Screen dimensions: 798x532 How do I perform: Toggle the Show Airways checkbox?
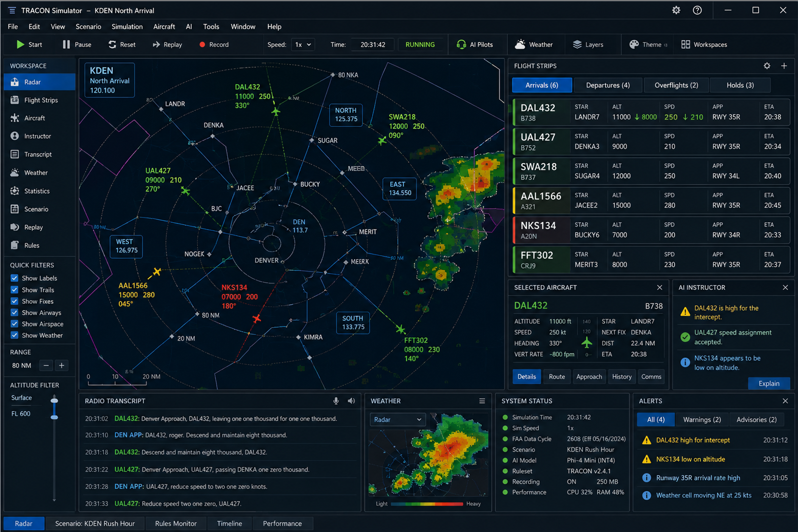[x=14, y=312]
